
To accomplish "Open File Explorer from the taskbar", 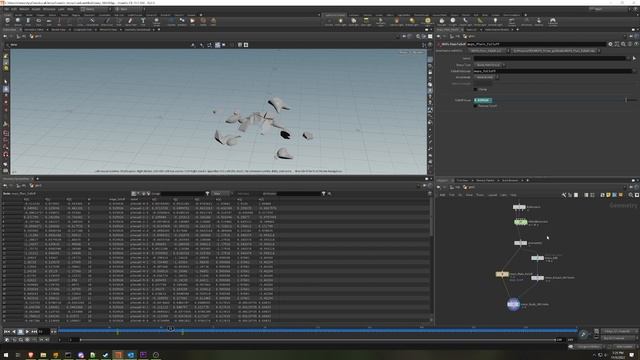I will [43, 355].
